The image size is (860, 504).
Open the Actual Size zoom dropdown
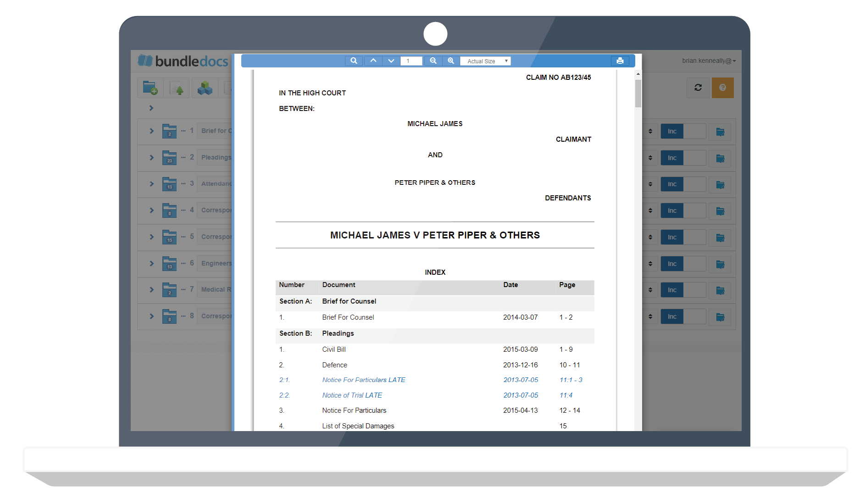tap(485, 61)
